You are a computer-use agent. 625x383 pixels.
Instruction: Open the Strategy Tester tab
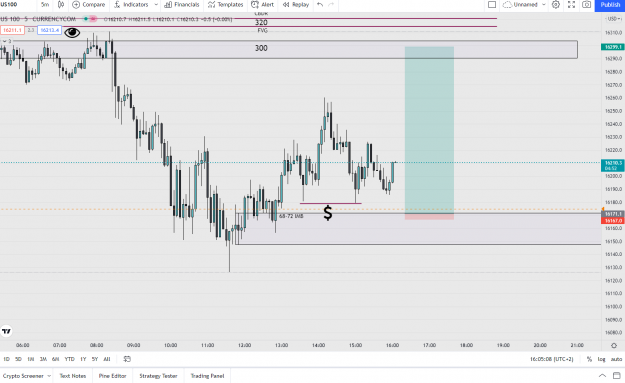(158, 376)
